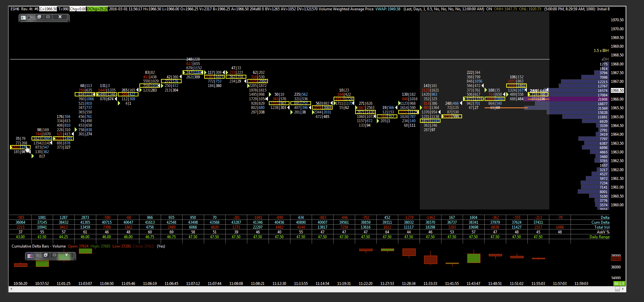Image resolution: width=644 pixels, height=302 pixels.
Task: Click the horizontal scrollbar left arrow
Action: coord(12,289)
